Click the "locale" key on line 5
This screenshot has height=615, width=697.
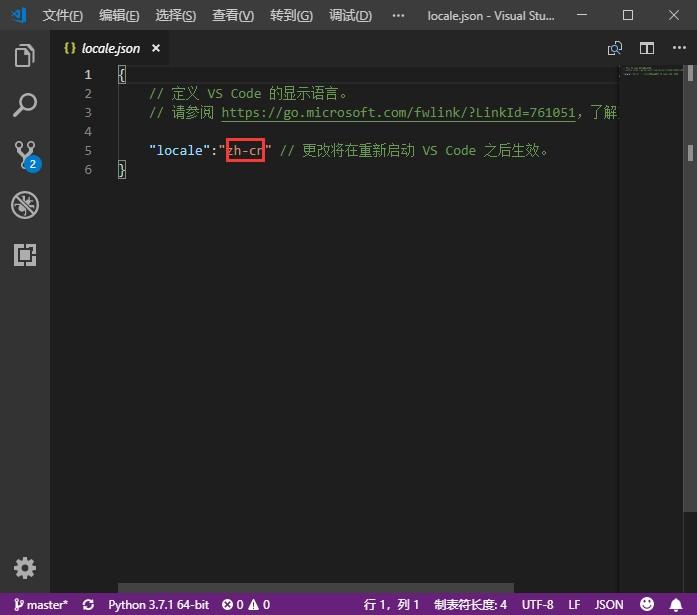point(179,151)
